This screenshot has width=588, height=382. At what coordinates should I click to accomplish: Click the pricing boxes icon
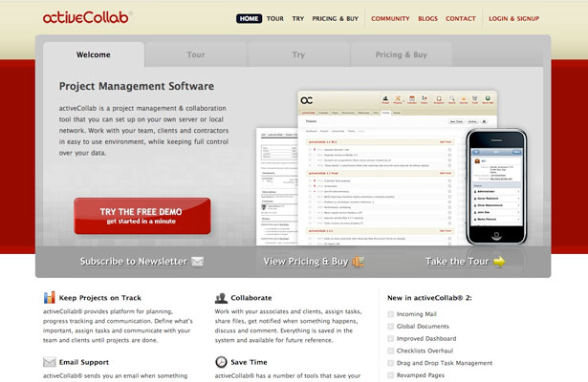359,262
